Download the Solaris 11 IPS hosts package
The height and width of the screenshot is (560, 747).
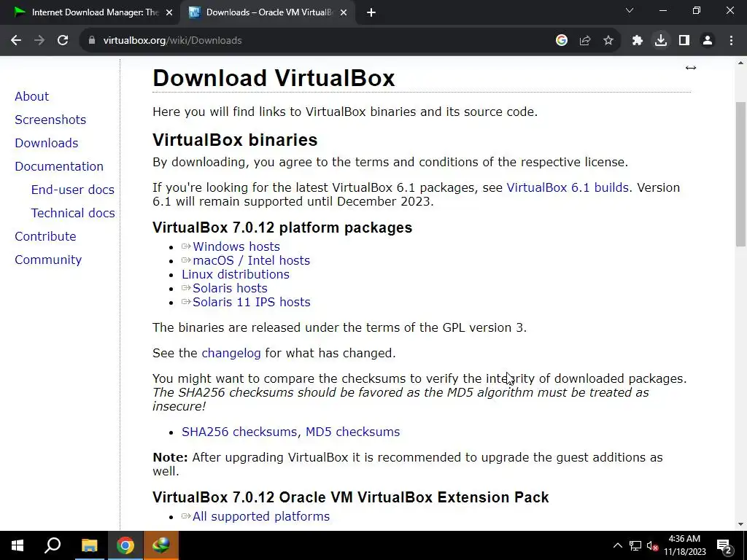(x=252, y=302)
